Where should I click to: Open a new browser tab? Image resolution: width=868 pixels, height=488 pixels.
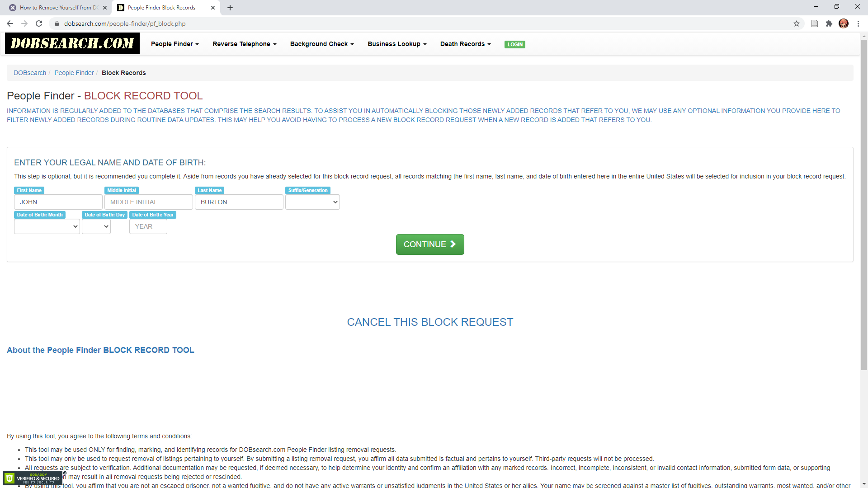[x=230, y=8]
